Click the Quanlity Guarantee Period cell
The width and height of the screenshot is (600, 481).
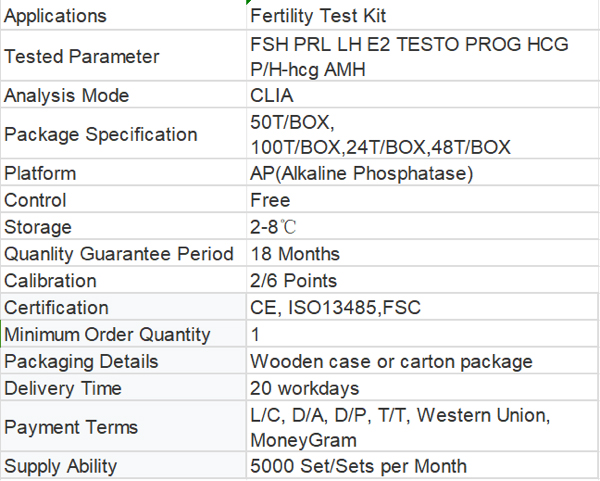pos(120,254)
